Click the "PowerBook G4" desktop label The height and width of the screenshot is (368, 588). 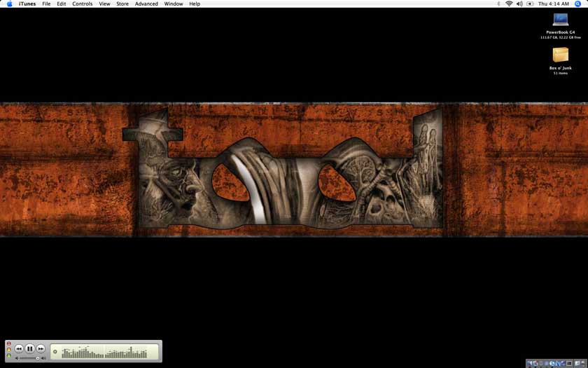(560, 32)
